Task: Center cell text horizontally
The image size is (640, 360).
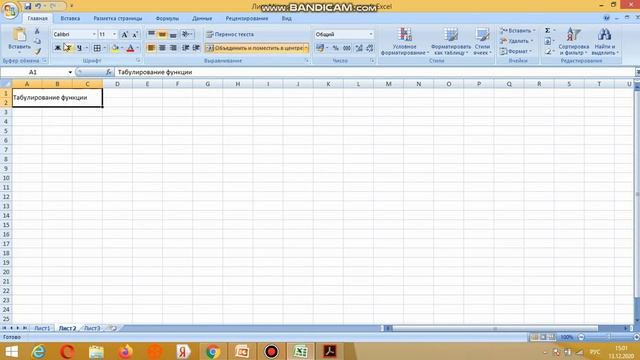Action: point(162,48)
